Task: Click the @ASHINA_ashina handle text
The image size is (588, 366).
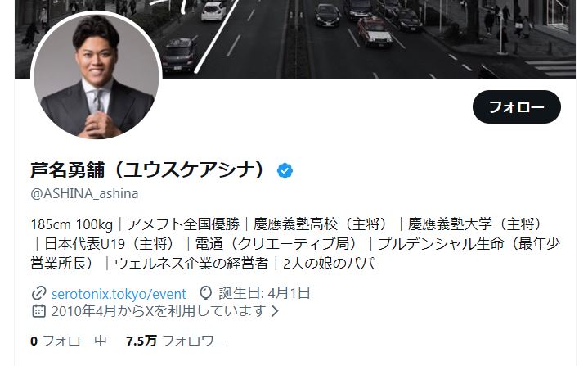Action: click(84, 194)
